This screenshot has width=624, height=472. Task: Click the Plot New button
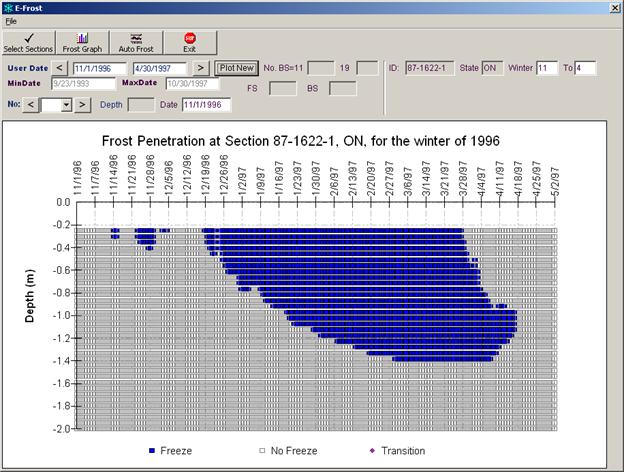pos(236,68)
